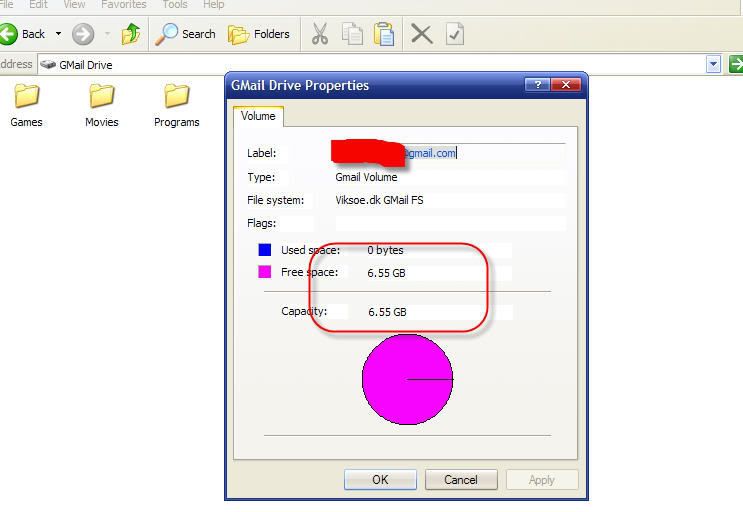
Task: Click the Label text field
Action: tap(450, 153)
